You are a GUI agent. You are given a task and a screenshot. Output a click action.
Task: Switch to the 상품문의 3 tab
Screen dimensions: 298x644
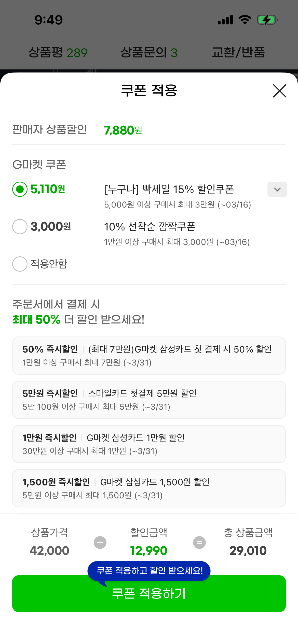pos(149,53)
